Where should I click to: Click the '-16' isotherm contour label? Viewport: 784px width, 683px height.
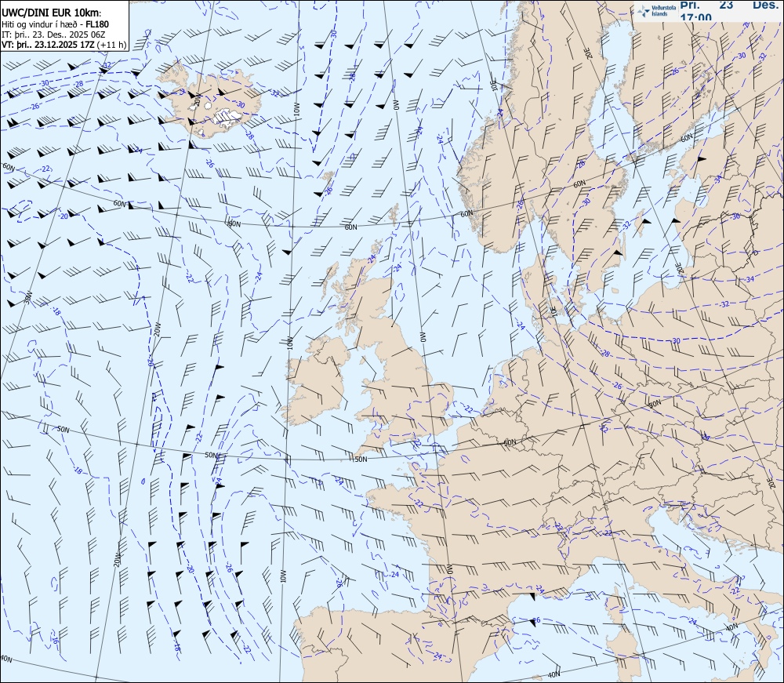click(x=55, y=640)
